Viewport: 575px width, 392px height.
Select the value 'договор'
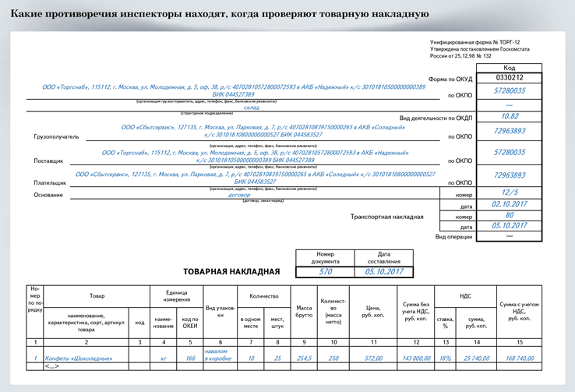pyautogui.click(x=239, y=195)
